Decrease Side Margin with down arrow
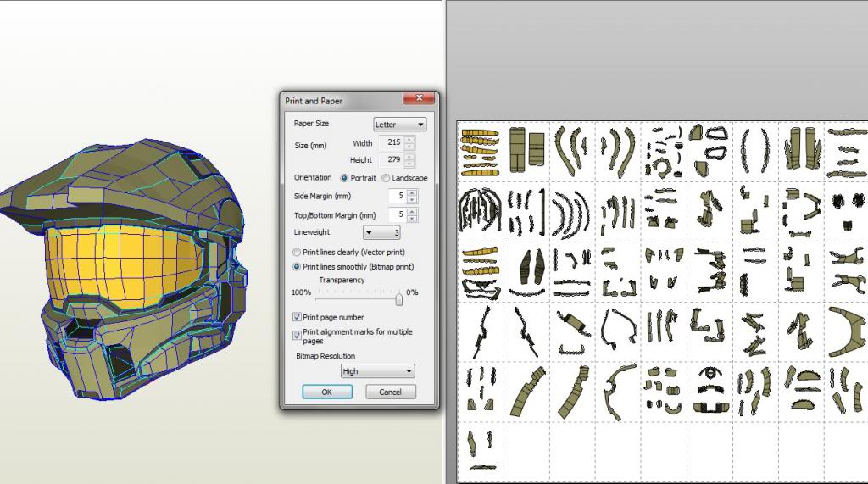This screenshot has width=868, height=484. tap(412, 199)
